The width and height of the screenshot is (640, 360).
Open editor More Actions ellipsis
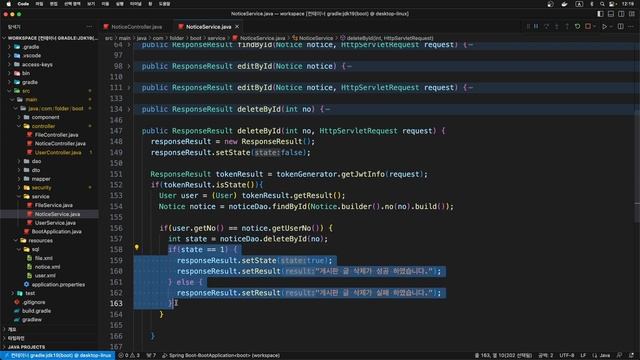pyautogui.click(x=631, y=27)
